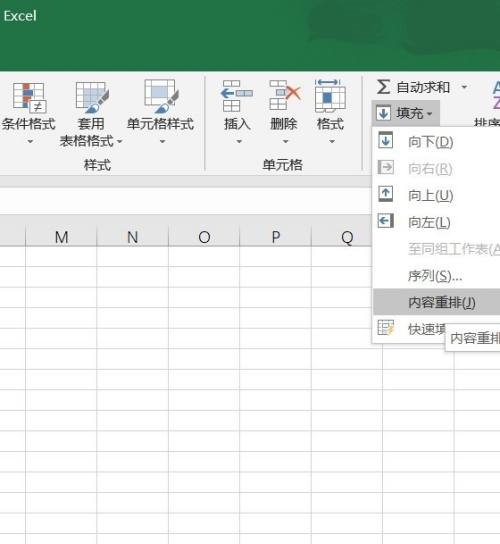Open the 删除 dropdown arrow

coord(285,142)
